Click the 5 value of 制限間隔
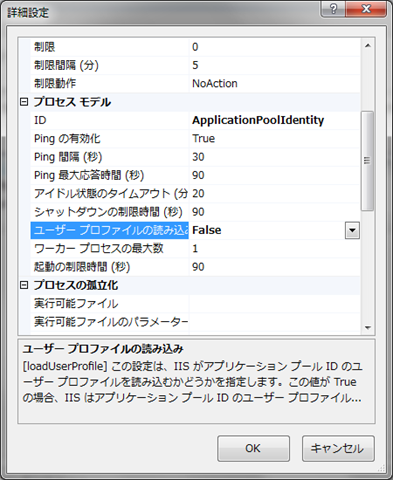This screenshot has height=480, width=393. click(x=195, y=65)
